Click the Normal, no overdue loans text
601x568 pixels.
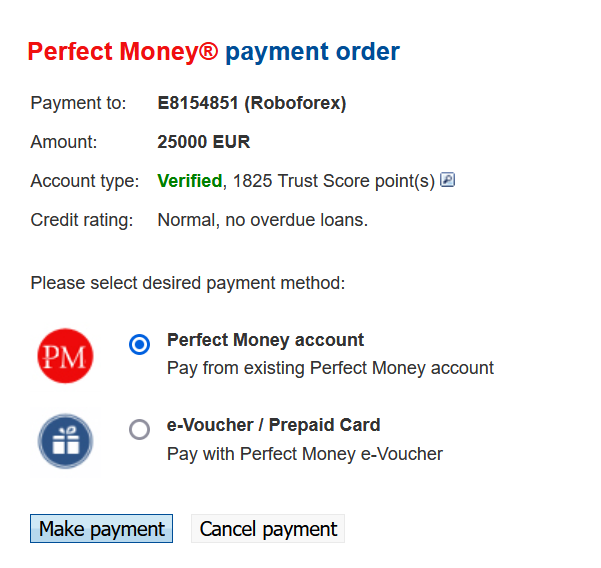263,220
